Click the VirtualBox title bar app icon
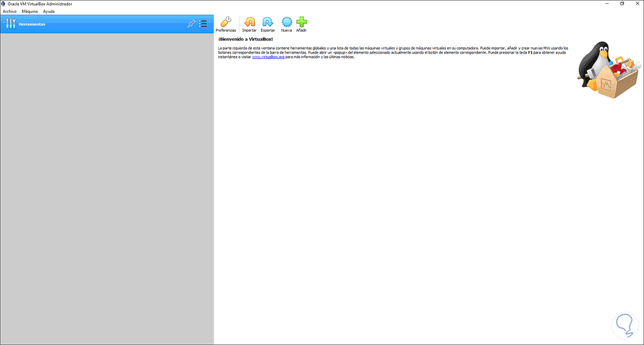This screenshot has width=644, height=345. click(4, 4)
